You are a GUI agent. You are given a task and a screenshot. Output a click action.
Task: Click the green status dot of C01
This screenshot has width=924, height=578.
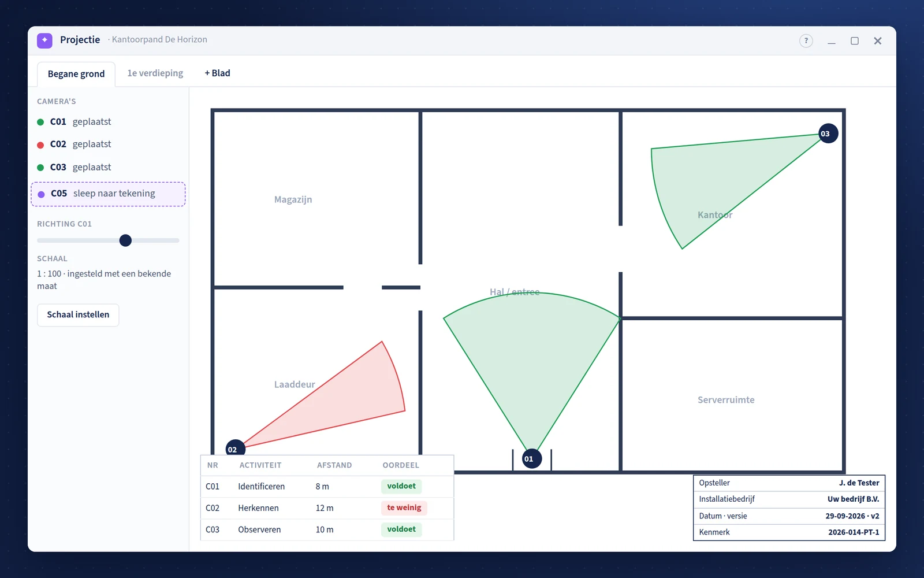click(x=40, y=122)
